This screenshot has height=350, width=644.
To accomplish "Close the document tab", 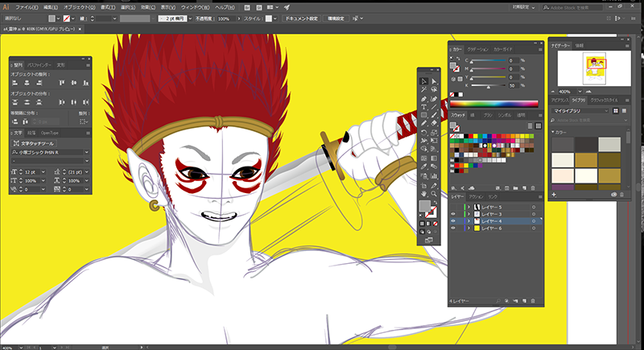I will pos(80,29).
